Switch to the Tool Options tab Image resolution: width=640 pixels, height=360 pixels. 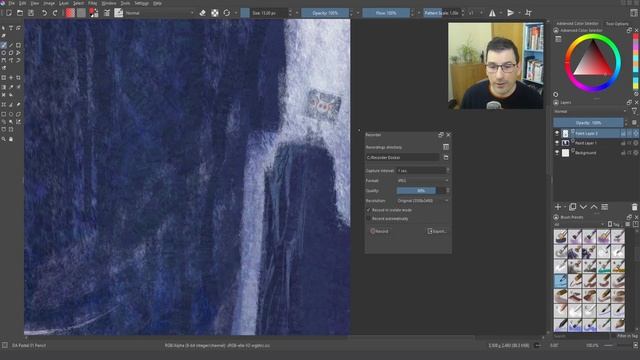[x=617, y=24]
